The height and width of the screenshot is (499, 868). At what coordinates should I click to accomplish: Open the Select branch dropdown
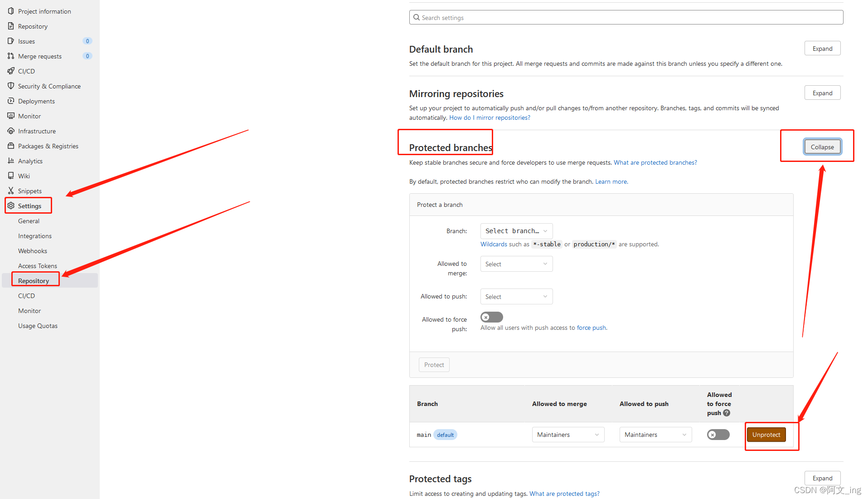point(516,231)
